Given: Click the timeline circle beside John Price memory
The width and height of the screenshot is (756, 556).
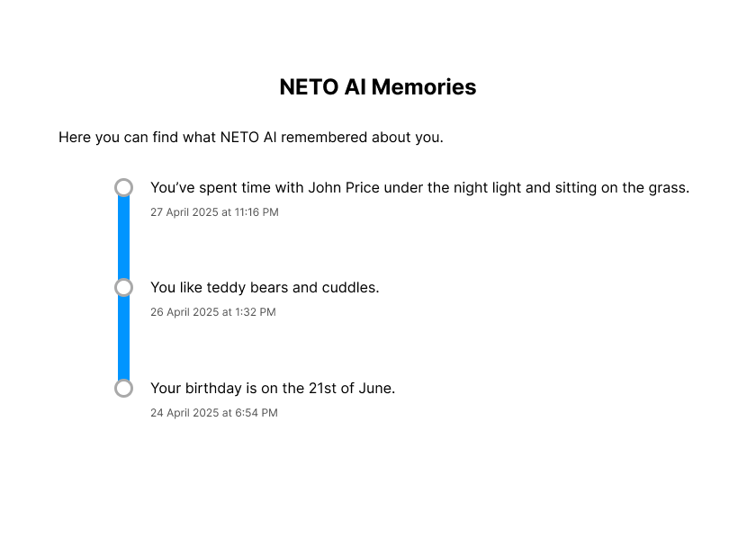Looking at the screenshot, I should 124,187.
